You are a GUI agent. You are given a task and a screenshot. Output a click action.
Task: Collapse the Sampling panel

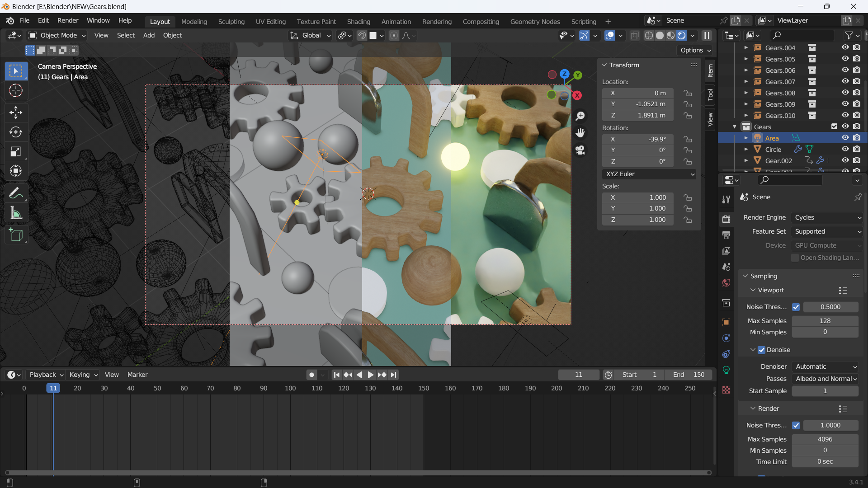click(745, 276)
